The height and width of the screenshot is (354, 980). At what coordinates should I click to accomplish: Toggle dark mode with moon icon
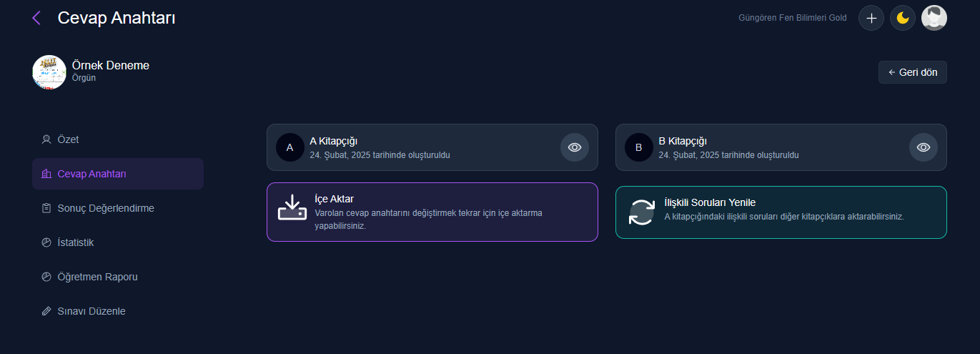click(903, 18)
